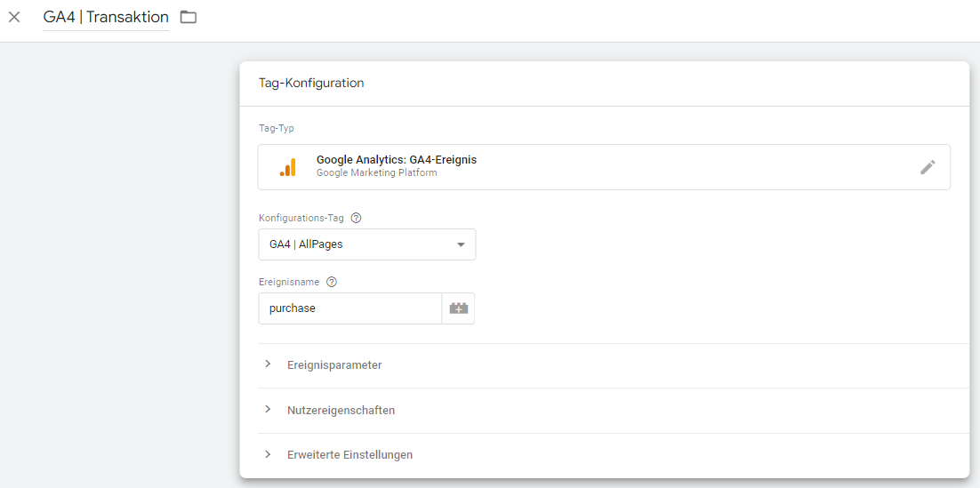The image size is (980, 488).
Task: Click the Konfigurations-Tag label
Action: (x=301, y=218)
